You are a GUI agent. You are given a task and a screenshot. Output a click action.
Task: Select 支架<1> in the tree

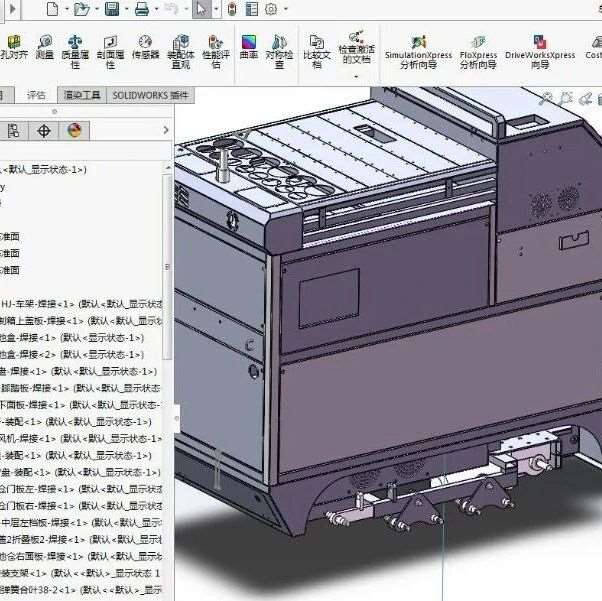pyautogui.click(x=80, y=573)
